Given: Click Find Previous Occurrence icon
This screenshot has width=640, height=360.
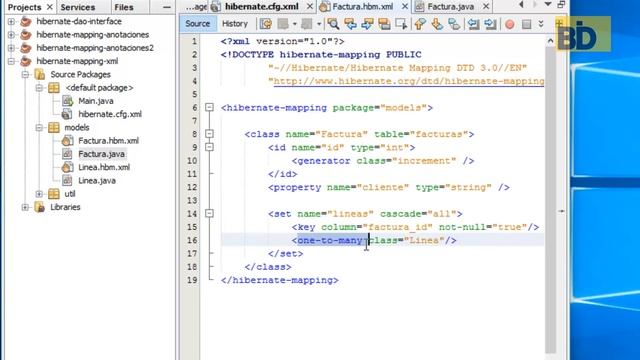Looking at the screenshot, I should [x=350, y=24].
